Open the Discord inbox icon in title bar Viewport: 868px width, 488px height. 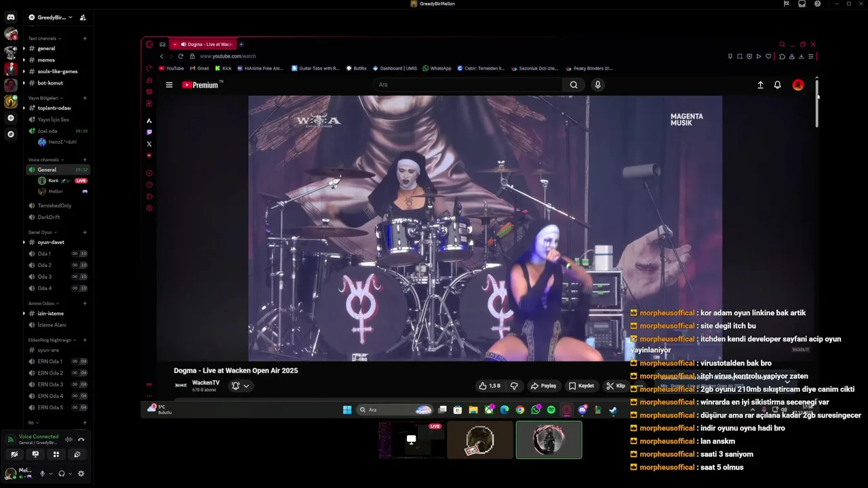click(x=802, y=3)
